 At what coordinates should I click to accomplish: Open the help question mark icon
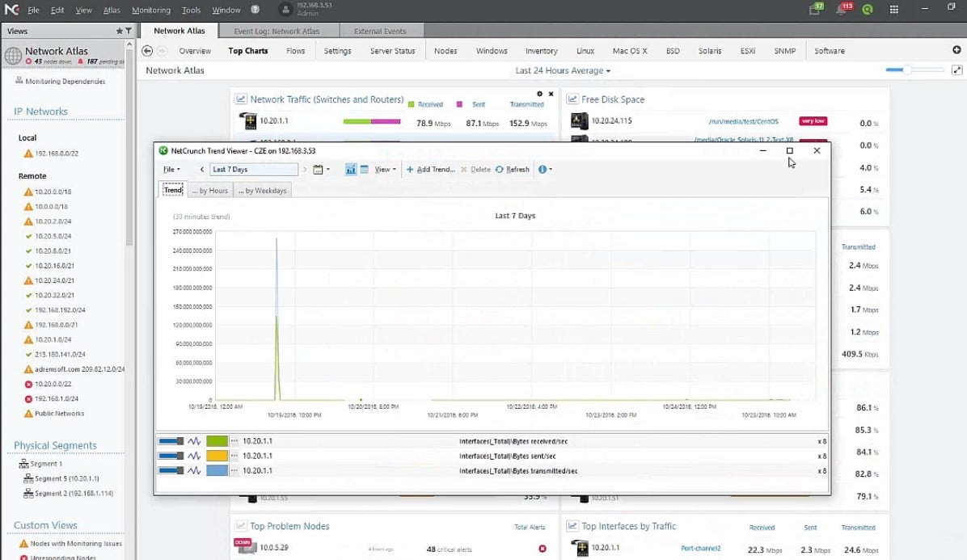(x=255, y=9)
